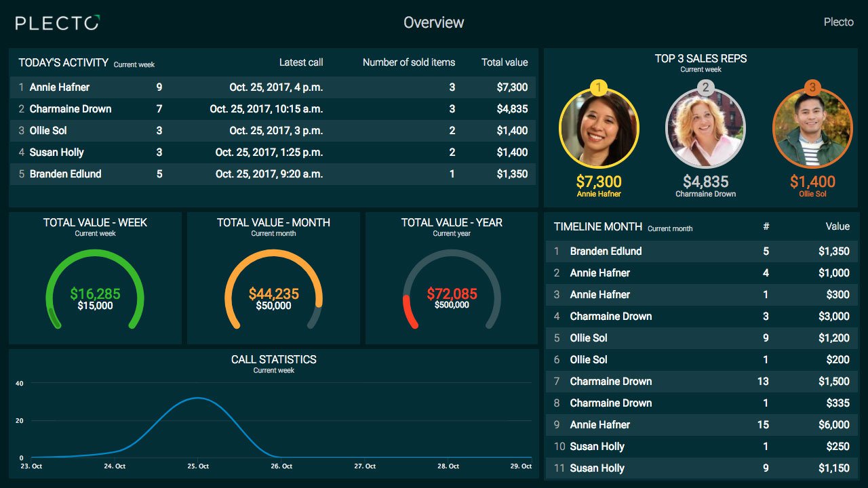The width and height of the screenshot is (868, 488).
Task: Open Ollie Sol's profile photo
Action: (812, 128)
